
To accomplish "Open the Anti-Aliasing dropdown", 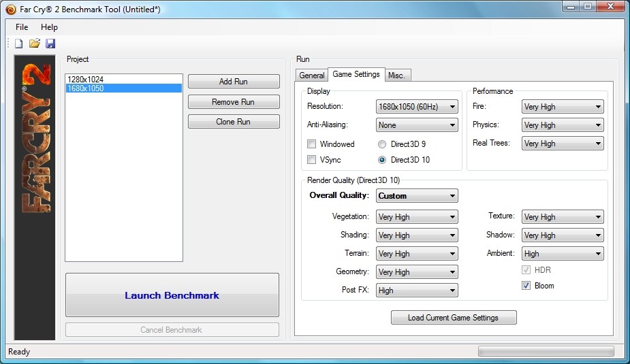I will [x=417, y=125].
